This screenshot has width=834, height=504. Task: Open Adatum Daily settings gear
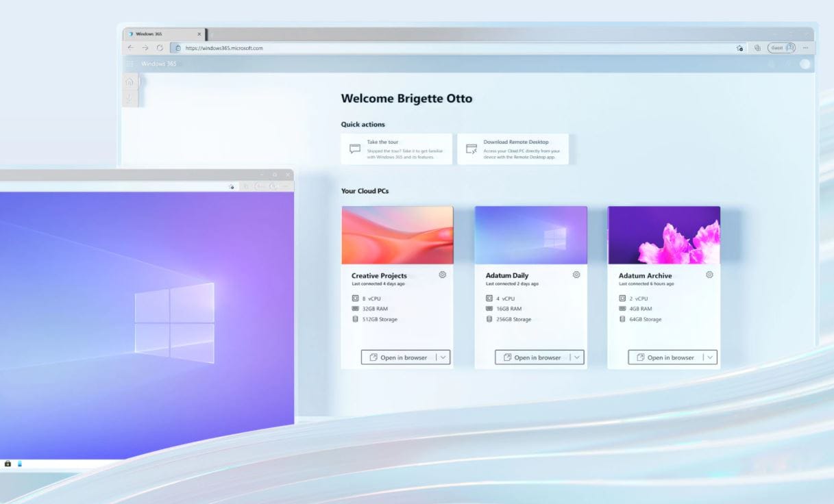tap(576, 275)
